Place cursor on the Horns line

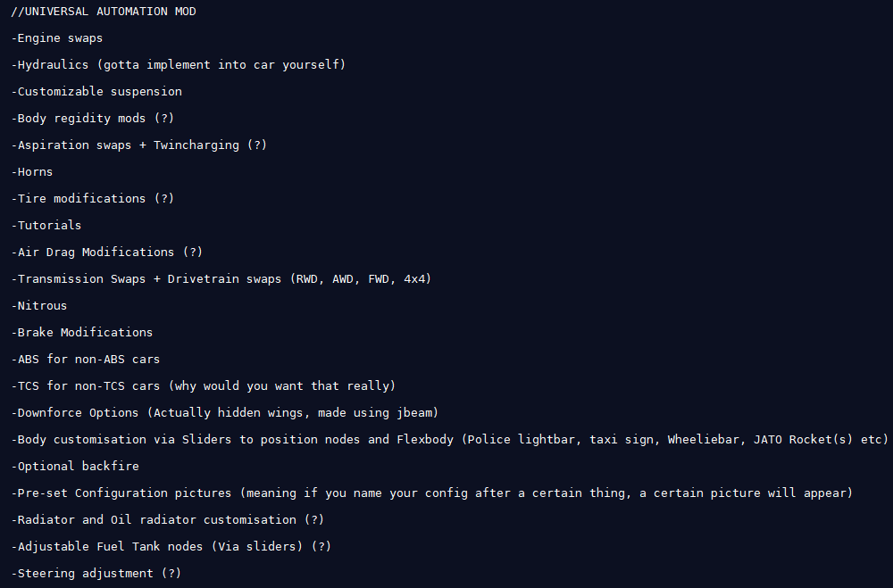32,172
